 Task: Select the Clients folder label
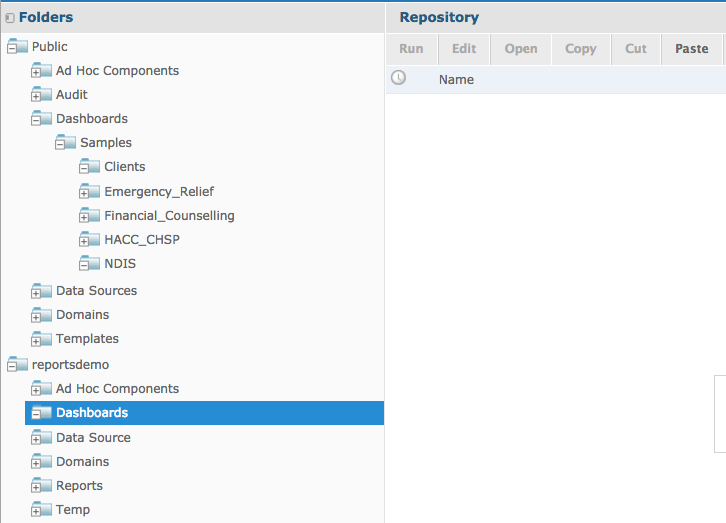point(125,167)
